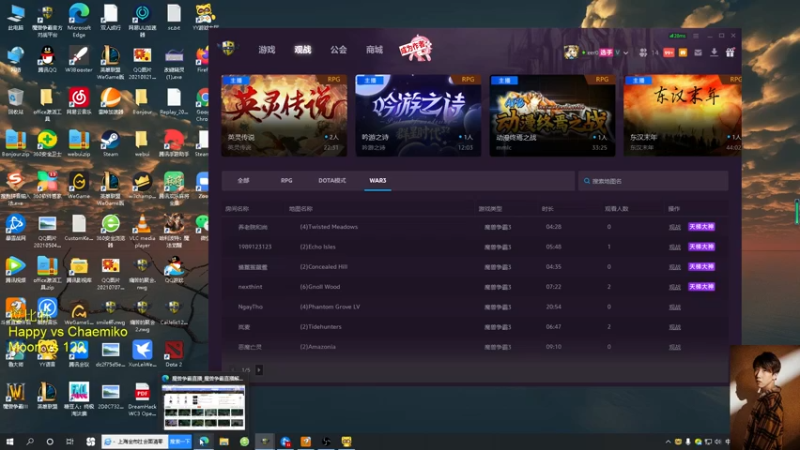Open W3Booster desktop shortcut
Image resolution: width=800 pixels, height=450 pixels.
tap(79, 59)
